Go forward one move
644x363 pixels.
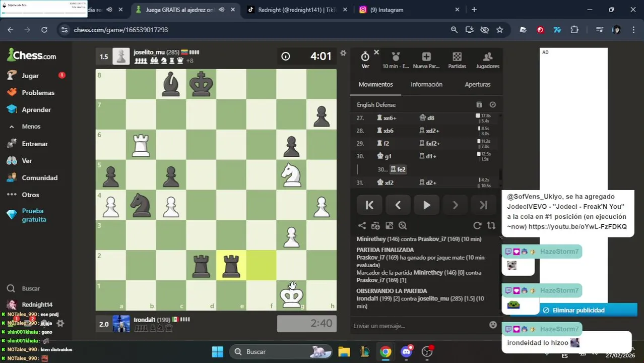click(455, 205)
